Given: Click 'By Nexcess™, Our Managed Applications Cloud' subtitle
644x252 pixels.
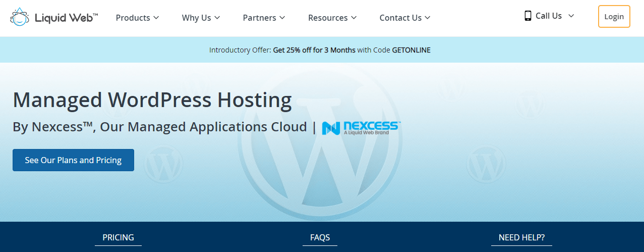Looking at the screenshot, I should point(160,127).
